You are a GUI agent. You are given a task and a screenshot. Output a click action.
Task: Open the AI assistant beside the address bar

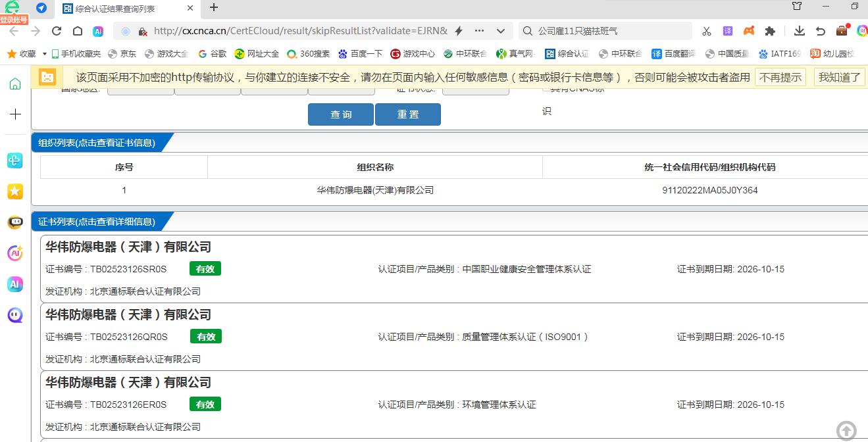[98, 31]
